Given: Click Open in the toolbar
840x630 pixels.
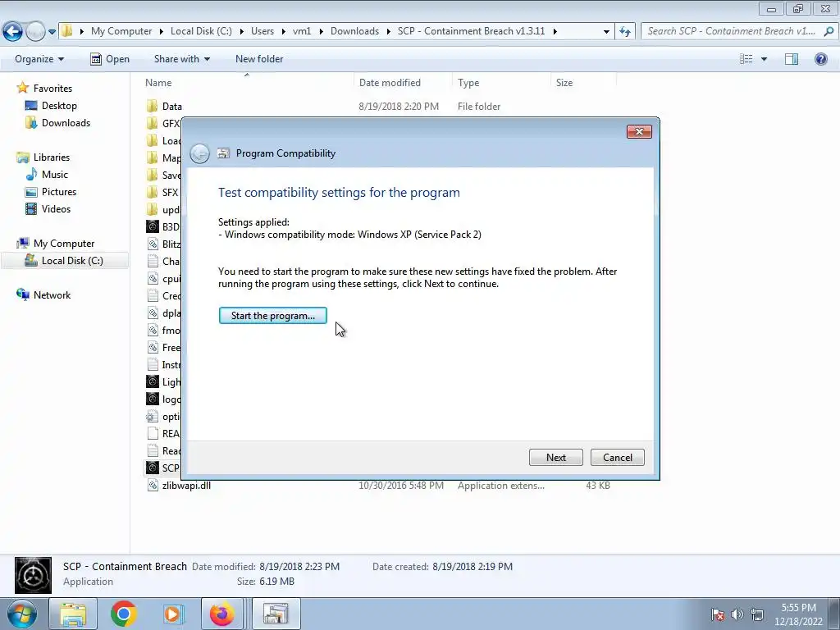Looking at the screenshot, I should 110,59.
